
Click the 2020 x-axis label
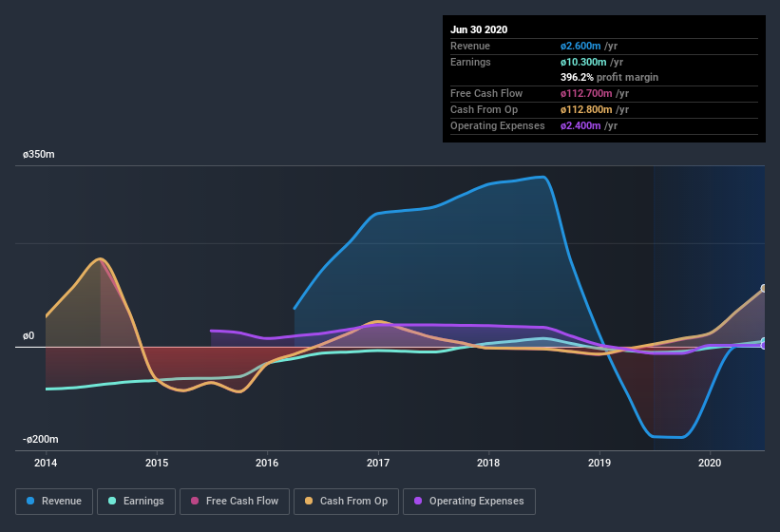[x=710, y=463]
